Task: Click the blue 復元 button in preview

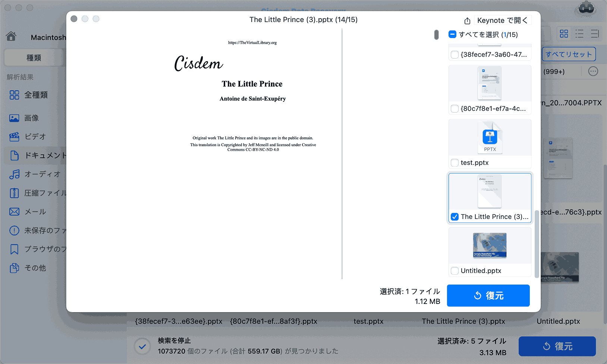Action: click(488, 295)
